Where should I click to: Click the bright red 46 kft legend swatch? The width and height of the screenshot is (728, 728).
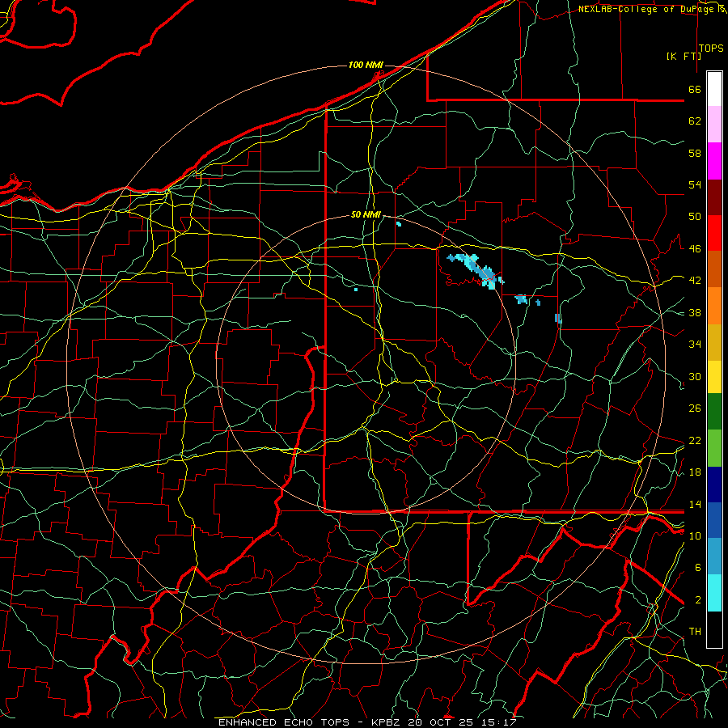[x=714, y=233]
